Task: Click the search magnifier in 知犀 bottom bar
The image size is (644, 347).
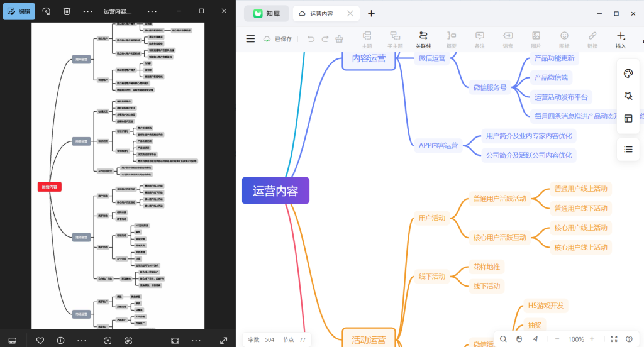Action: pos(503,339)
